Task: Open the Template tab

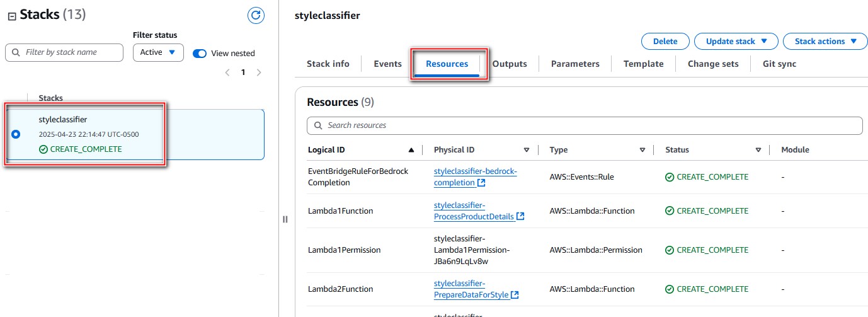Action: coord(644,64)
